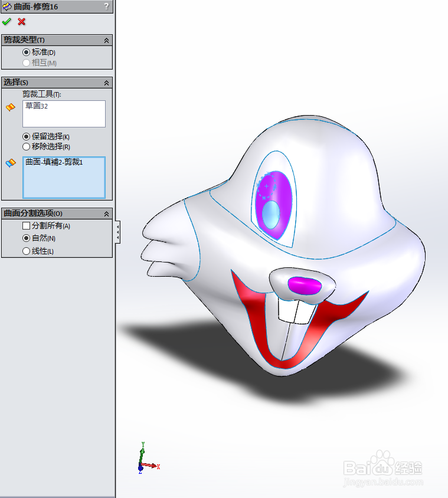
Task: Click the 剪裁工具(T): label
Action: (x=42, y=94)
